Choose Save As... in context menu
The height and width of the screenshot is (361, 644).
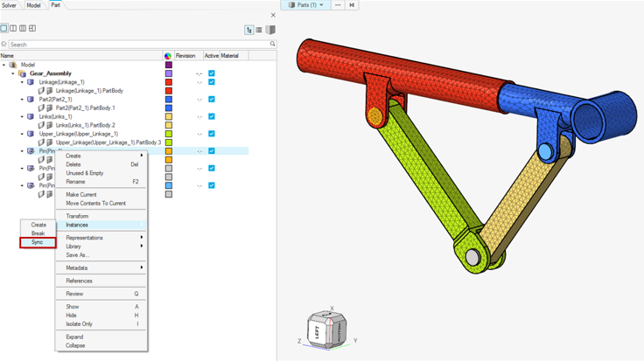click(101, 255)
